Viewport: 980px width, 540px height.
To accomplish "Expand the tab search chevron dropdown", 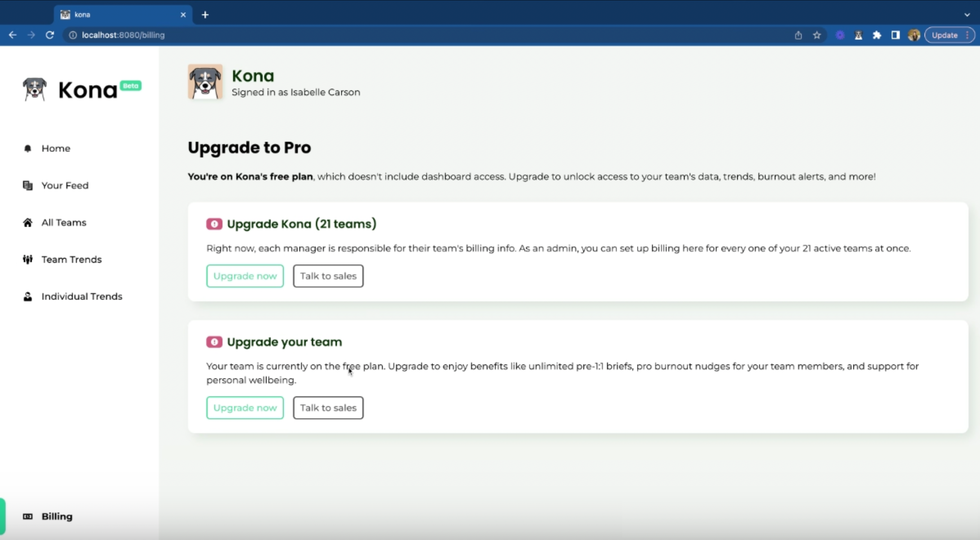I will 967,15.
